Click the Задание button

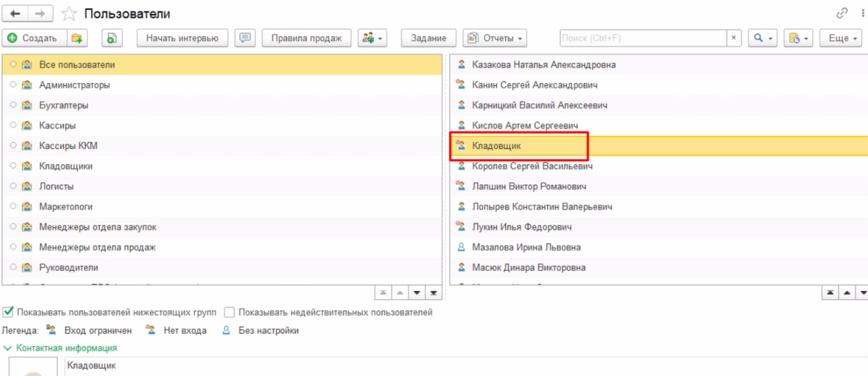pos(429,38)
